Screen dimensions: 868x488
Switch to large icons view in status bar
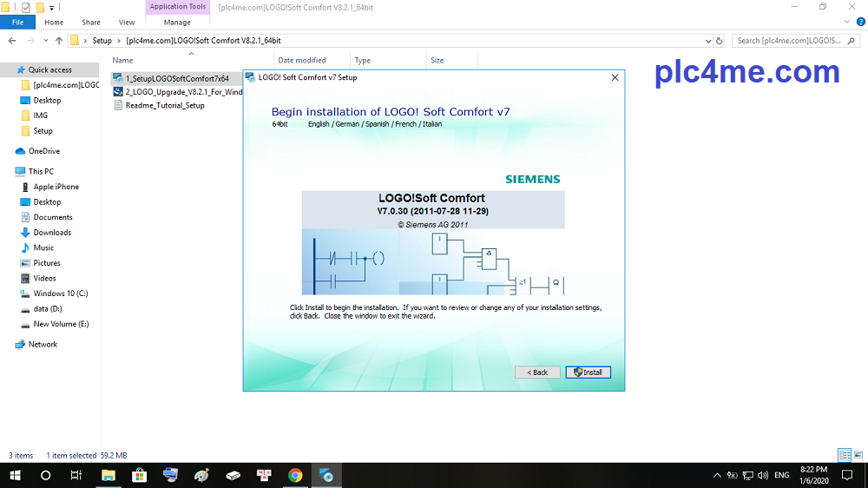(x=857, y=455)
